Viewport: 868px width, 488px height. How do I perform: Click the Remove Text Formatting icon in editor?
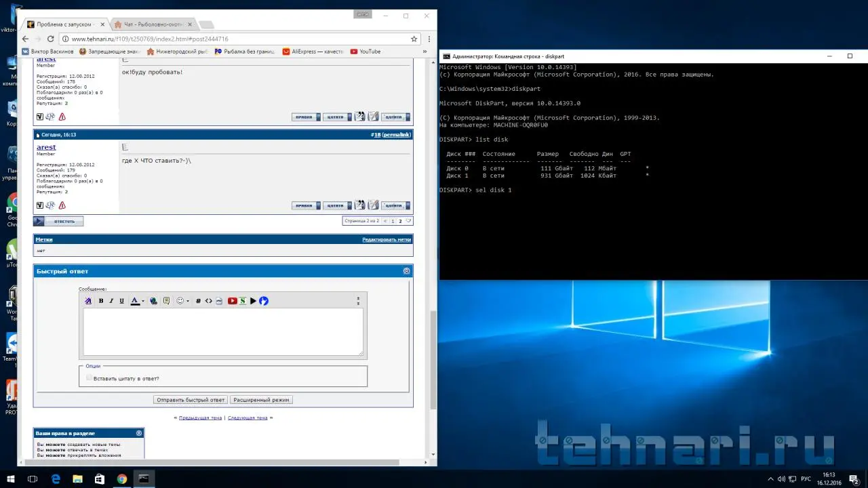tap(88, 301)
